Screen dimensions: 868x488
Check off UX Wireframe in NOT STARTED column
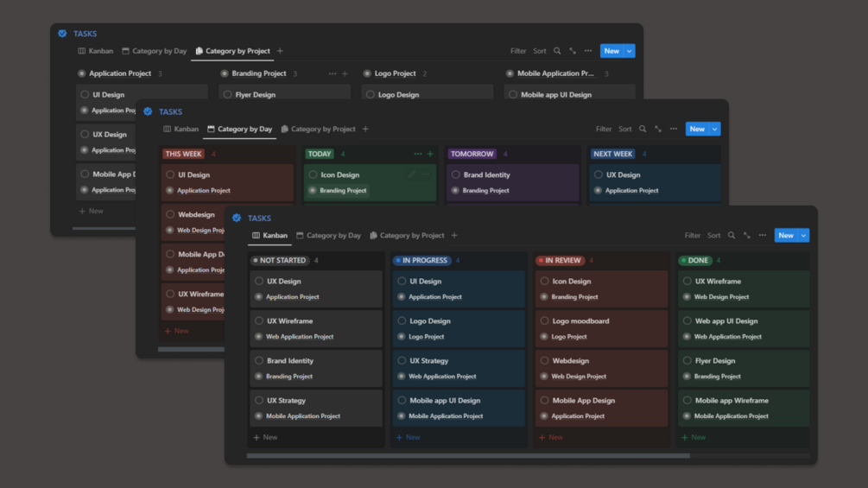pos(259,321)
